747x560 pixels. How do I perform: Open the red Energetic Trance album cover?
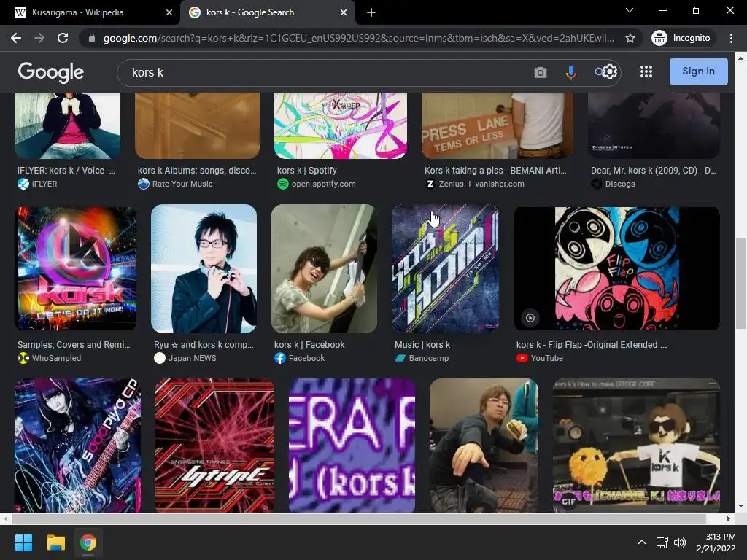click(215, 446)
